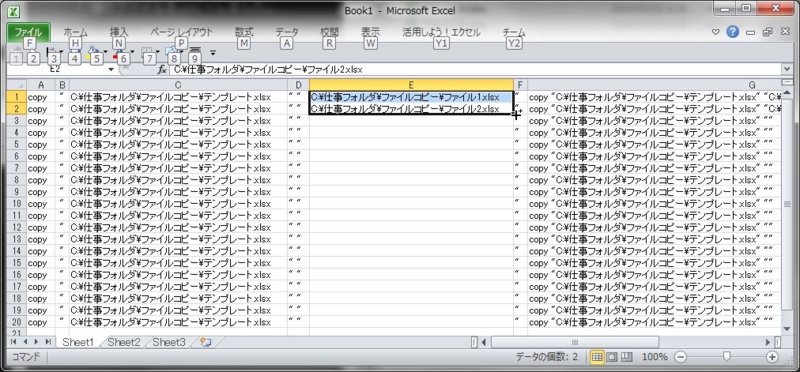Minimize the ribbon with the caret icon

point(716,32)
